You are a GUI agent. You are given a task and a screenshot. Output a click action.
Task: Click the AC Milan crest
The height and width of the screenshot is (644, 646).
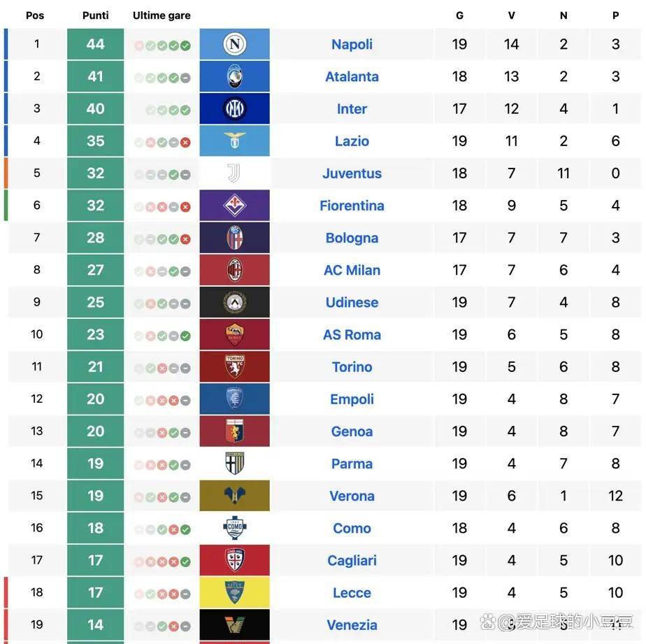click(x=234, y=270)
